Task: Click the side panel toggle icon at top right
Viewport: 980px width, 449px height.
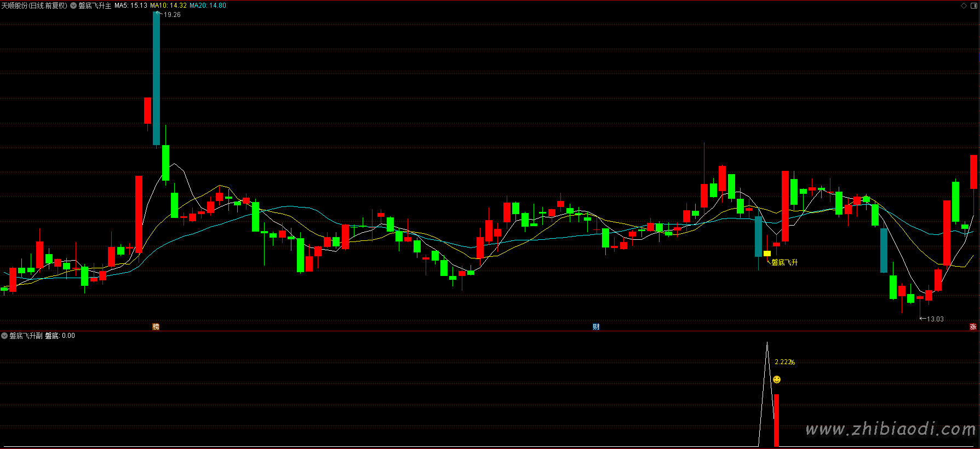Action: (974, 5)
